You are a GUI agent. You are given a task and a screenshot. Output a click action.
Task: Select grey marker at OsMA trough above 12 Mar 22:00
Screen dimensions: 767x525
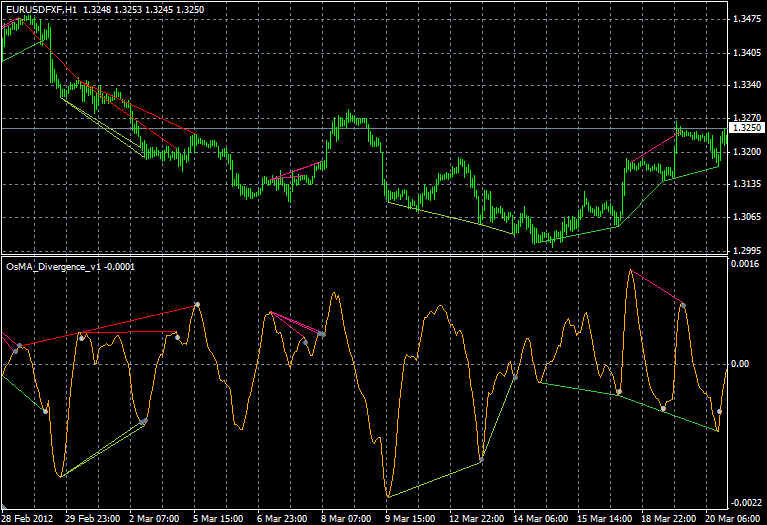click(x=481, y=459)
